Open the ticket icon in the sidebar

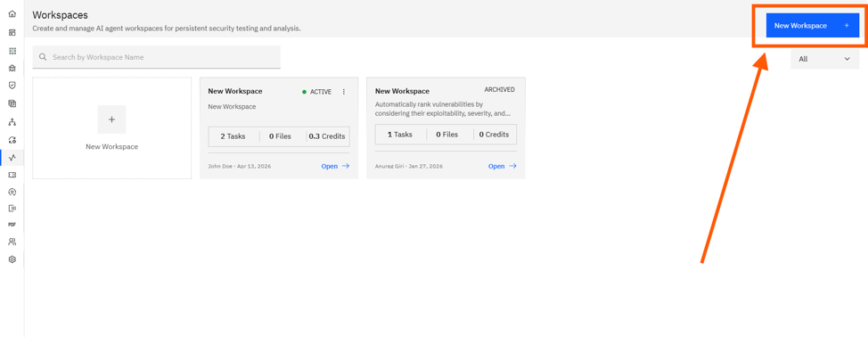12,175
